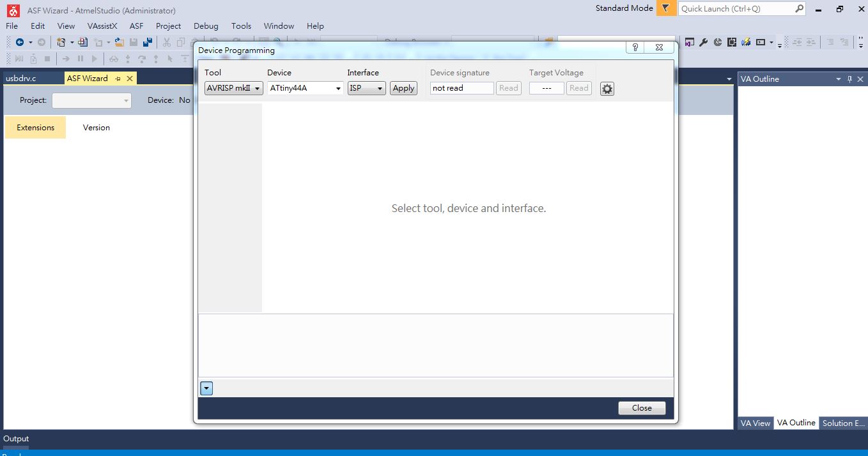
Task: Open the Interface dropdown showing ISP
Action: point(367,88)
